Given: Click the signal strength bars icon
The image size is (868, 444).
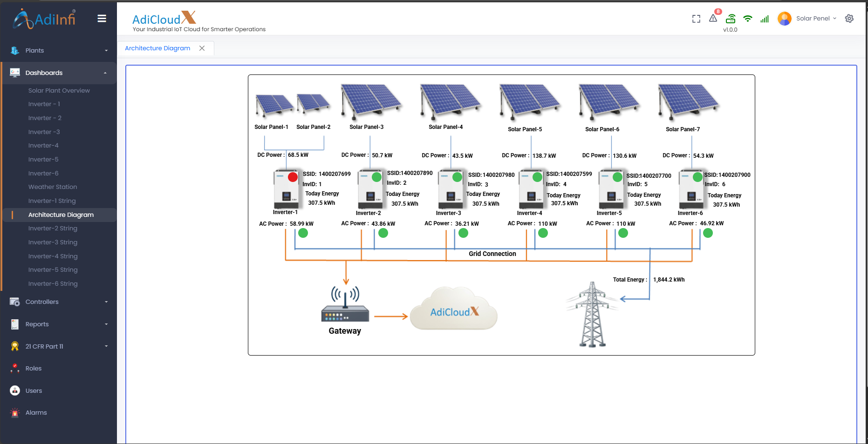Looking at the screenshot, I should tap(765, 19).
